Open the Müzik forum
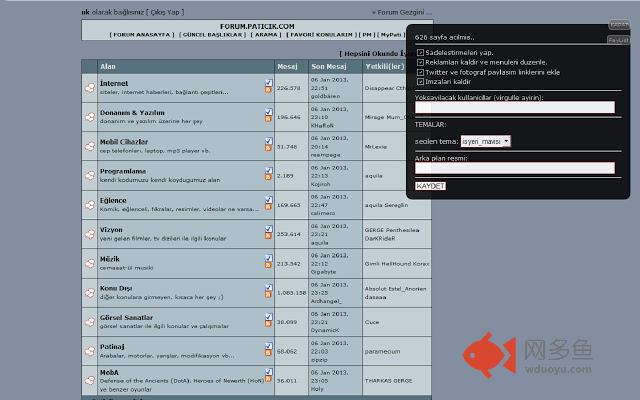640x400 pixels. point(110,259)
